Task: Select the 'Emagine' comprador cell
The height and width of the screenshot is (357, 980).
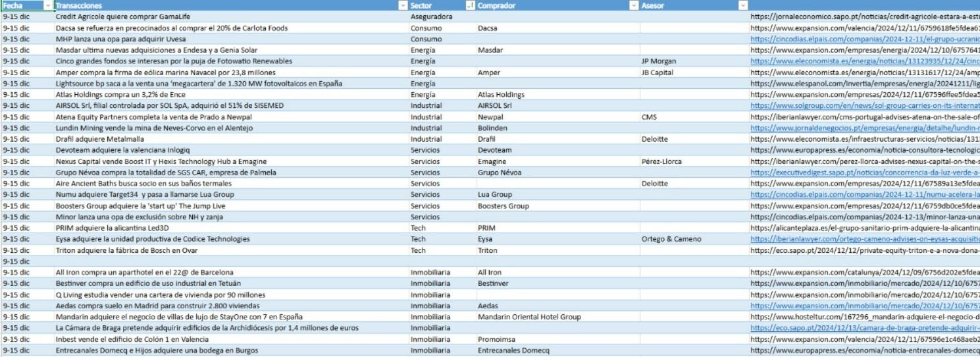Action: coord(557,161)
